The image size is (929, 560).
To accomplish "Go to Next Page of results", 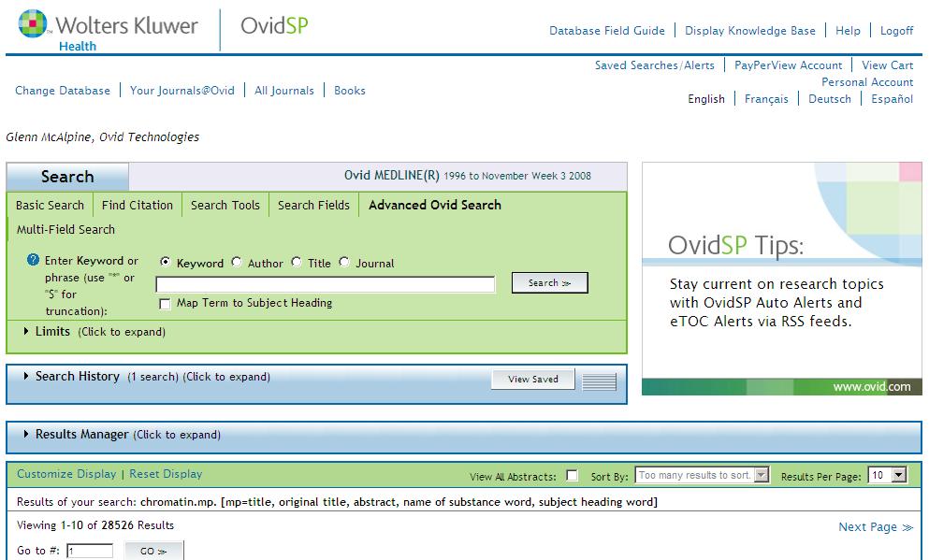I will [x=876, y=527].
